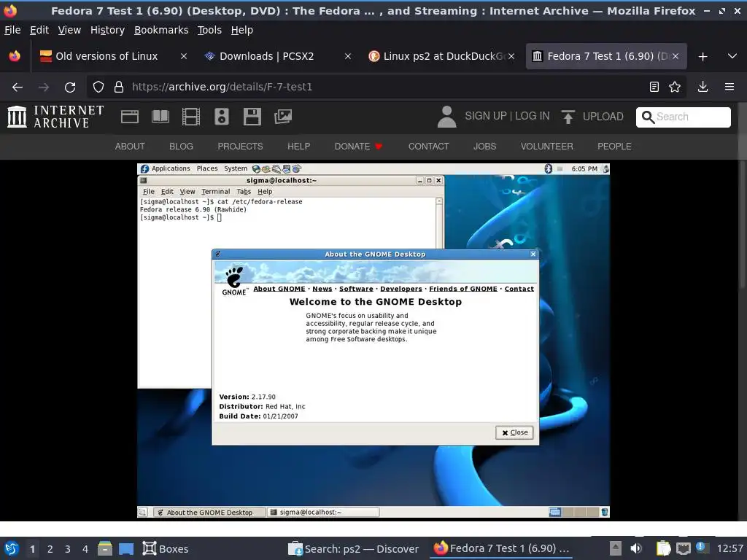Switch to the Boxes taskbar window
Image resolution: width=747 pixels, height=560 pixels.
166,549
